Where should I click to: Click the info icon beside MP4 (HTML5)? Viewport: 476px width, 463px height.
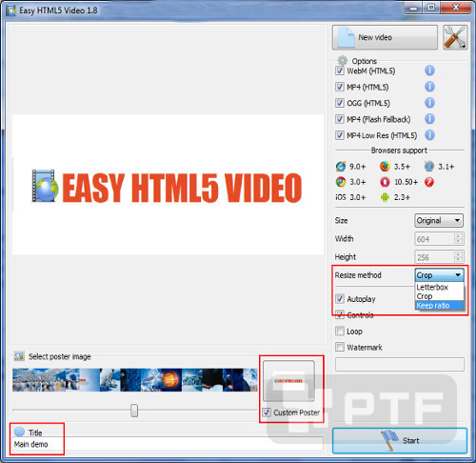tap(429, 87)
